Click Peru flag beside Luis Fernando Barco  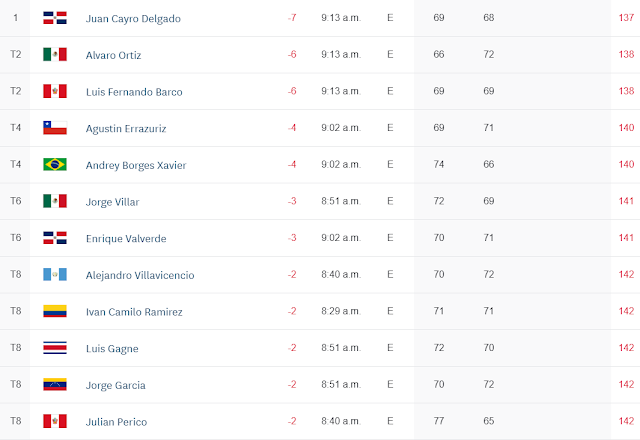pos(55,91)
